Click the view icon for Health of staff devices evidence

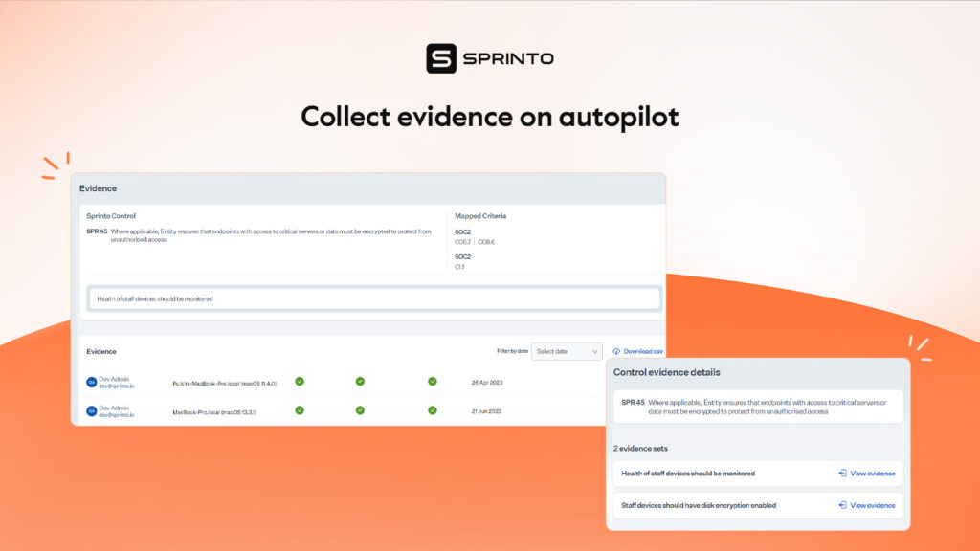coord(842,474)
